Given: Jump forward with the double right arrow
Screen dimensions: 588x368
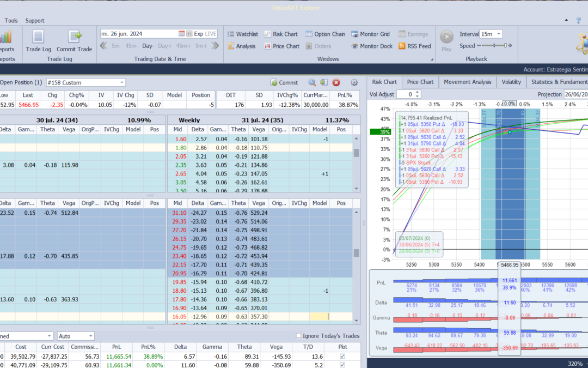Looking at the screenshot, I should click(x=215, y=46).
